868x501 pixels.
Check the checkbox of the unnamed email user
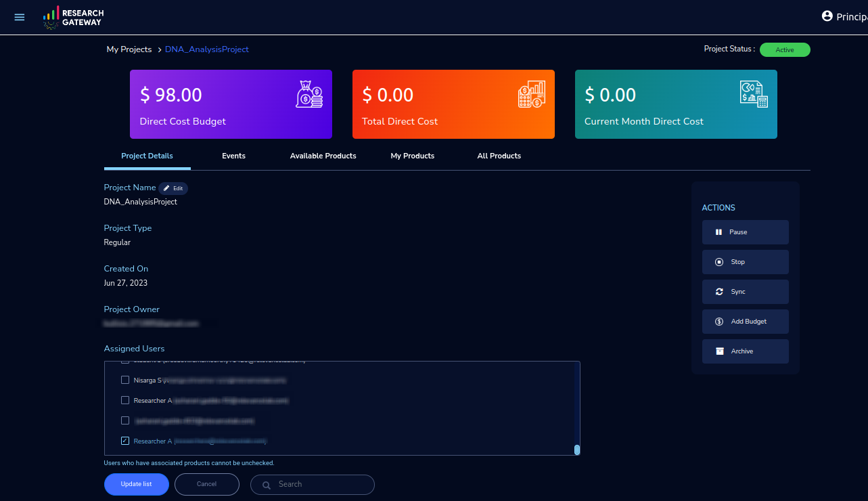[x=125, y=420]
